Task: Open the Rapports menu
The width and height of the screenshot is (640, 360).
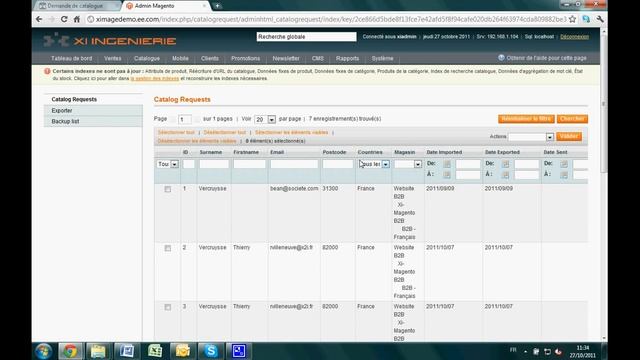Action: pos(347,58)
